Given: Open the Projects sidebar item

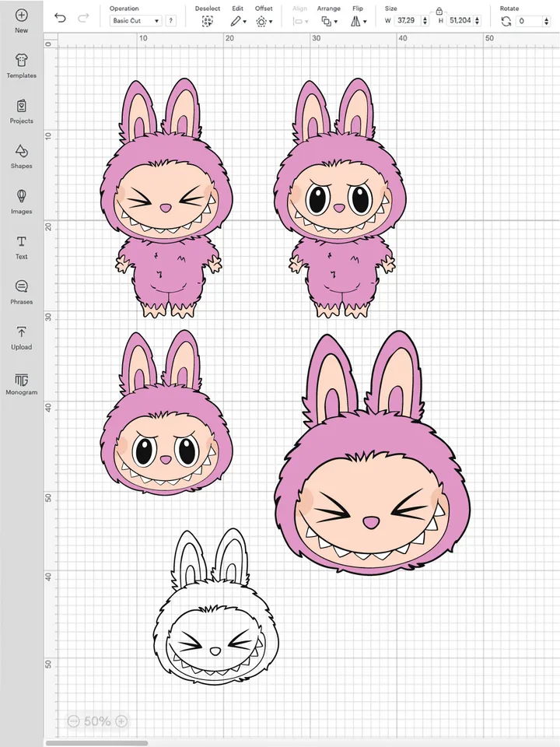Looking at the screenshot, I should [x=21, y=106].
